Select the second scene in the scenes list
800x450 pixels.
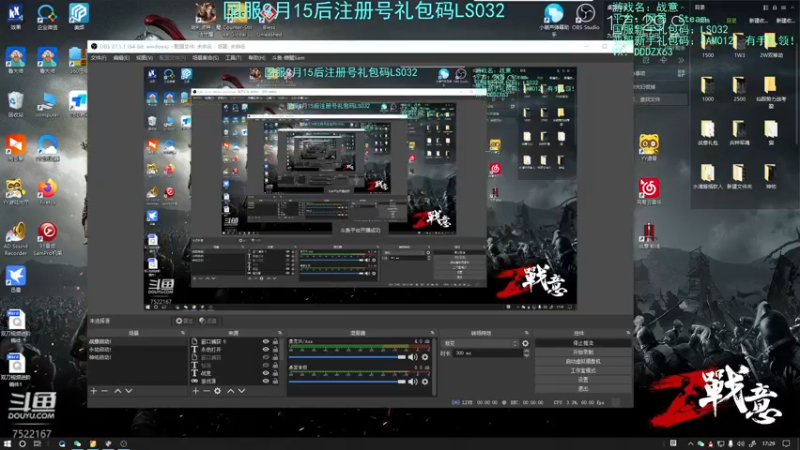[138, 349]
